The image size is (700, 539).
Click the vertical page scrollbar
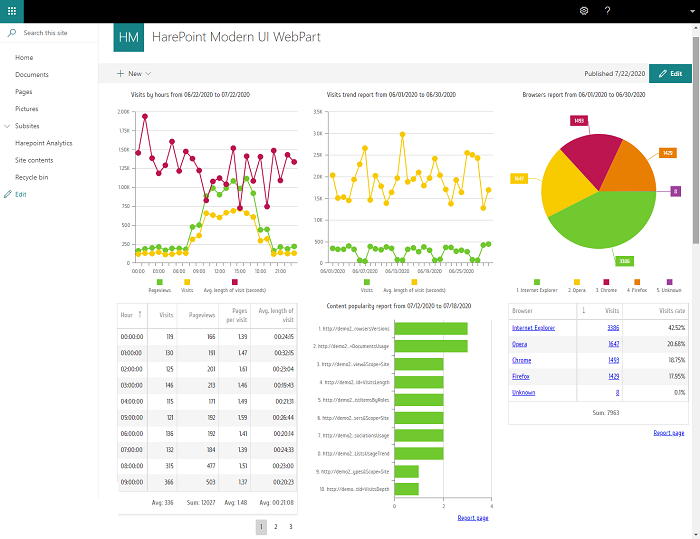coord(696,138)
